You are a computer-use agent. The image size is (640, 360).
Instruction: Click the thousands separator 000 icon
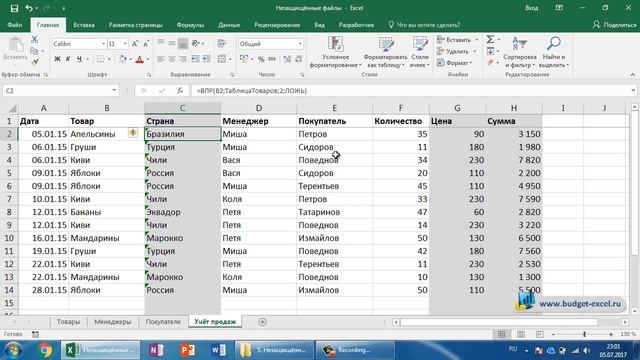(x=272, y=59)
